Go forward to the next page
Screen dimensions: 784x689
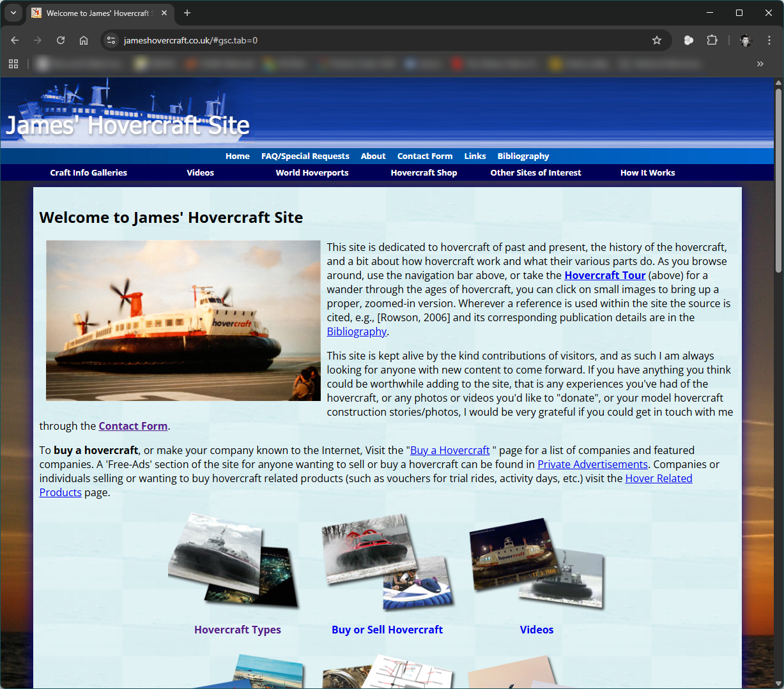pyautogui.click(x=38, y=40)
